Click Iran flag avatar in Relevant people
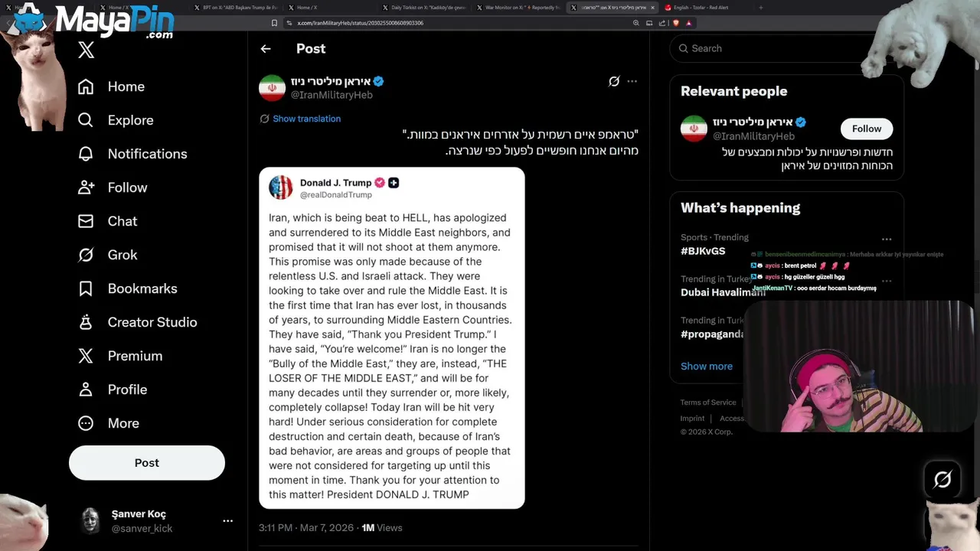 [x=694, y=129]
